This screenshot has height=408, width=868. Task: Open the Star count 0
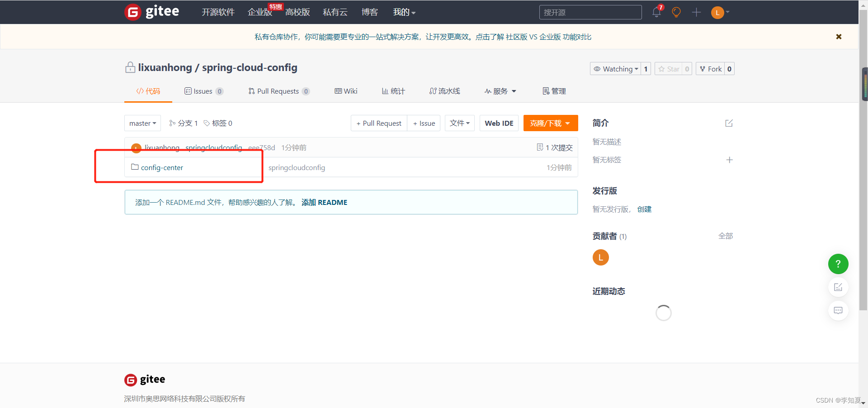(687, 69)
